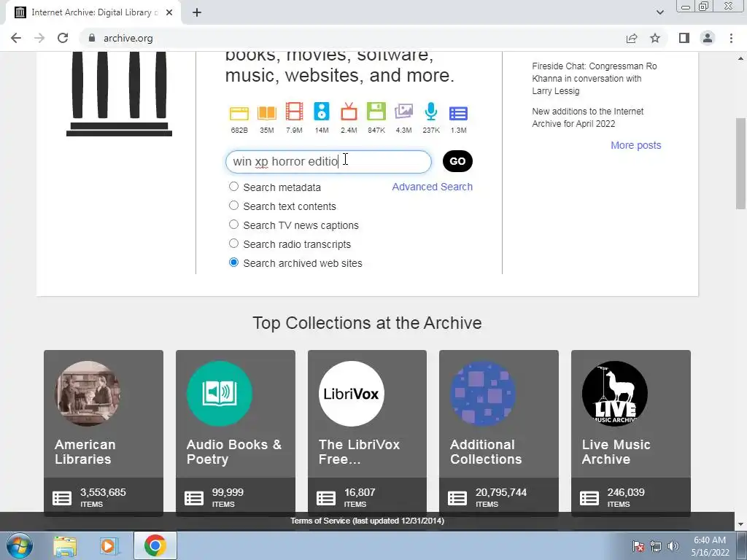Open the Images icon (4.3M)

pyautogui.click(x=403, y=112)
